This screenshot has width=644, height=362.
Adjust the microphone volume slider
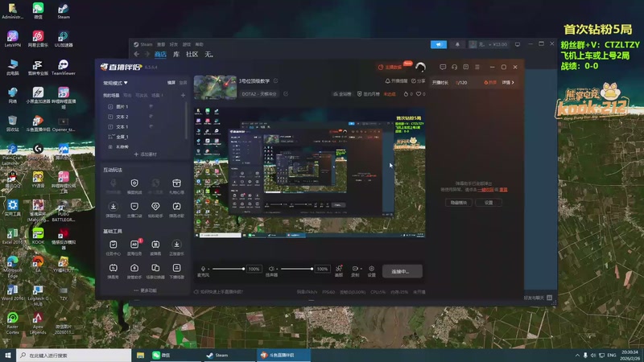(229, 269)
